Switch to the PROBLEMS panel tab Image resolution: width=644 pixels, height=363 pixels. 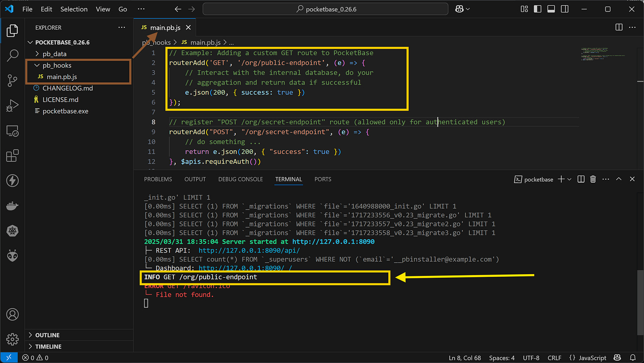click(x=158, y=179)
